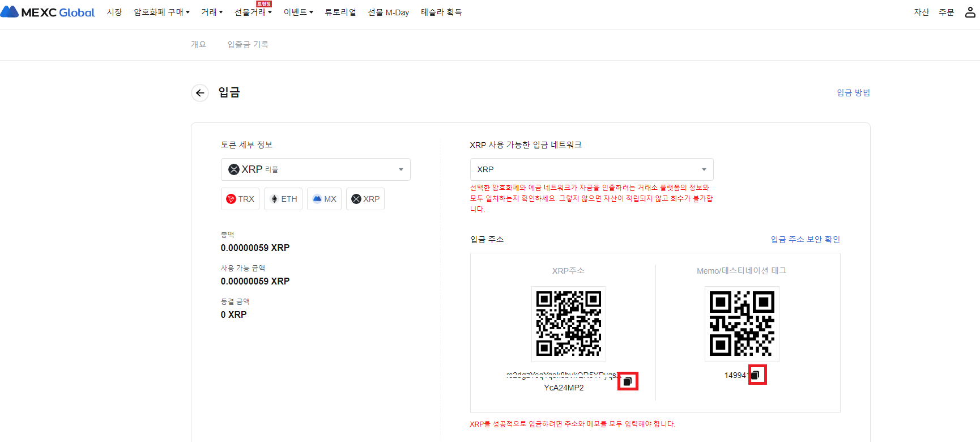Click the memo number 14994
This screenshot has height=442, width=980.
pyautogui.click(x=736, y=375)
